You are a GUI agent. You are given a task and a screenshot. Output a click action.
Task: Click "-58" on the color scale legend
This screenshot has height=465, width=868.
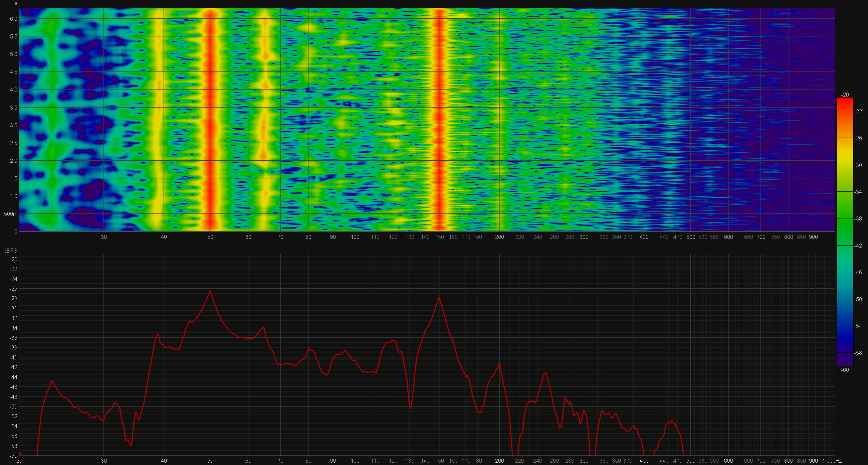[858, 353]
